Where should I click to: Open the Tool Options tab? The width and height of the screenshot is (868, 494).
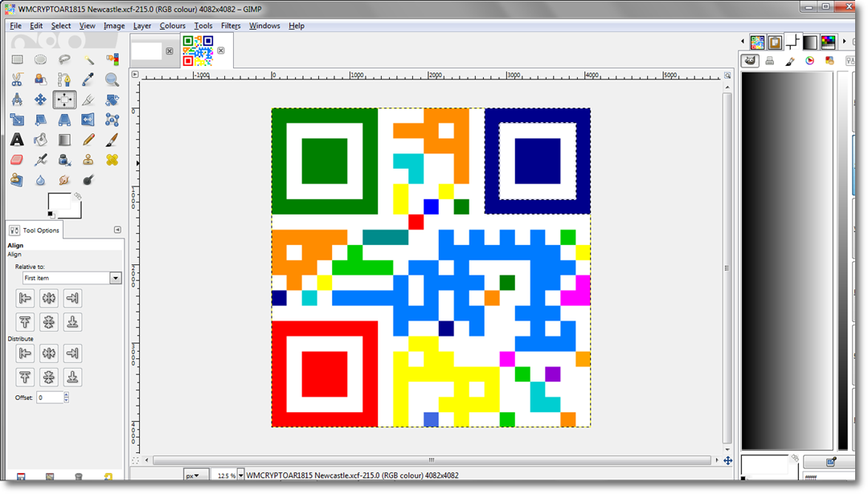tap(35, 230)
